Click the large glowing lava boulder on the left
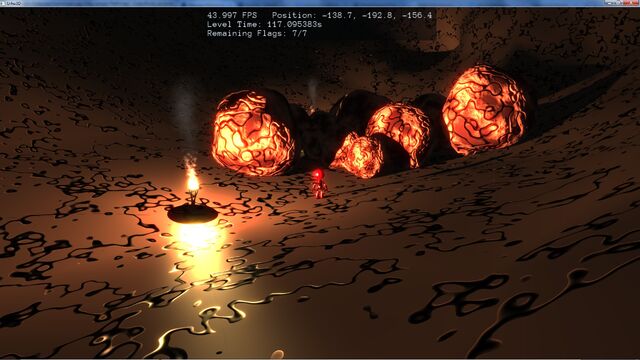Image resolution: width=640 pixels, height=360 pixels. click(254, 133)
